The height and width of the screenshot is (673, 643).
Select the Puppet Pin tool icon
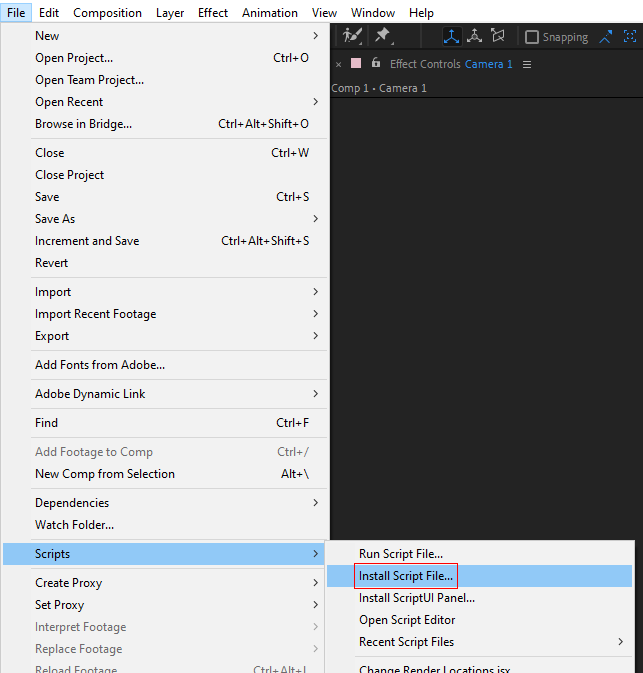click(383, 36)
